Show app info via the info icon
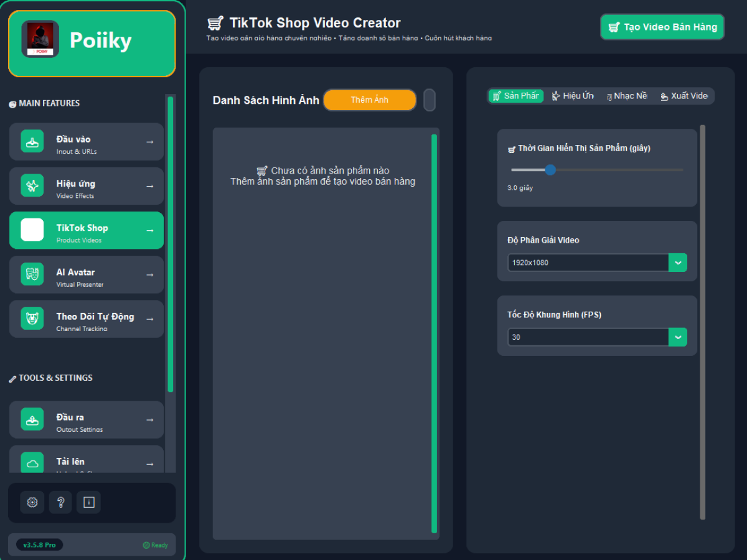Screen dimensions: 747x560 88,502
